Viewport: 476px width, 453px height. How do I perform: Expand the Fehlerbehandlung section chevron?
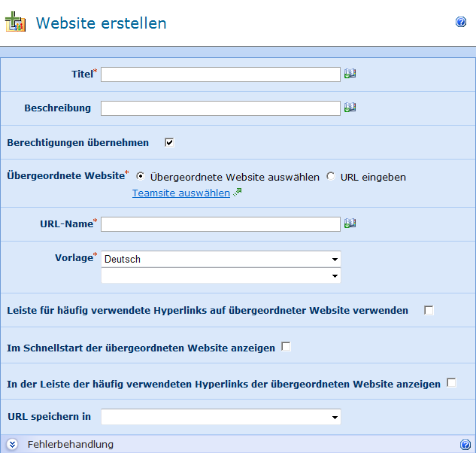(13, 445)
